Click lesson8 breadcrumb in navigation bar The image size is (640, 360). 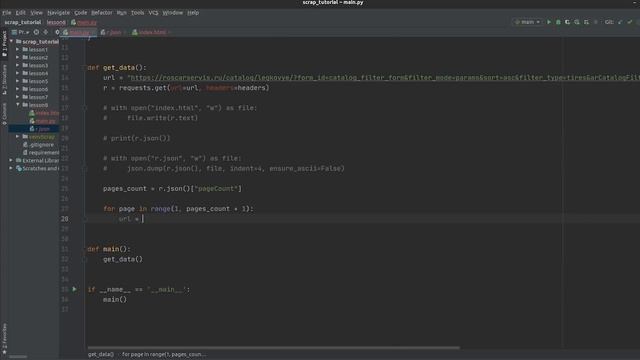tap(56, 22)
